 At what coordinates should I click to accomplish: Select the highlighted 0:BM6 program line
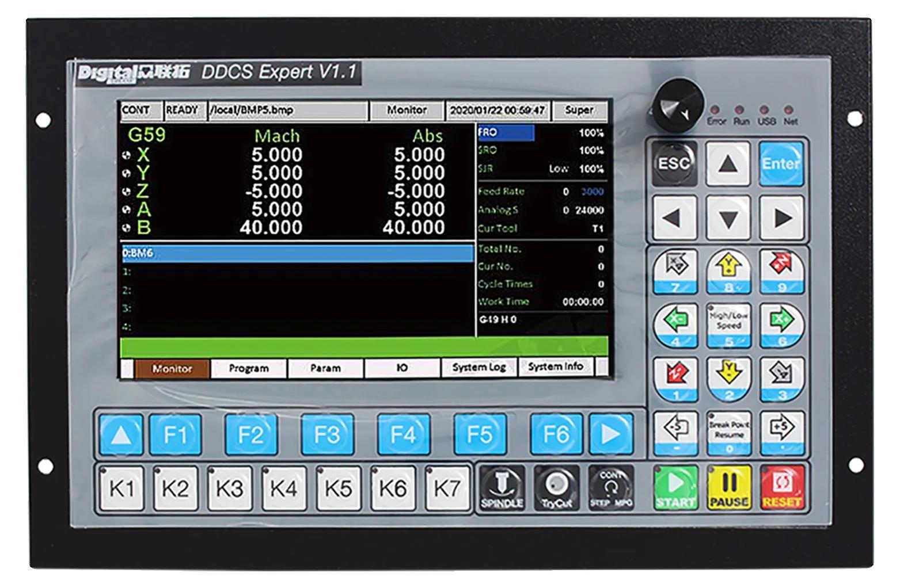tap(297, 254)
